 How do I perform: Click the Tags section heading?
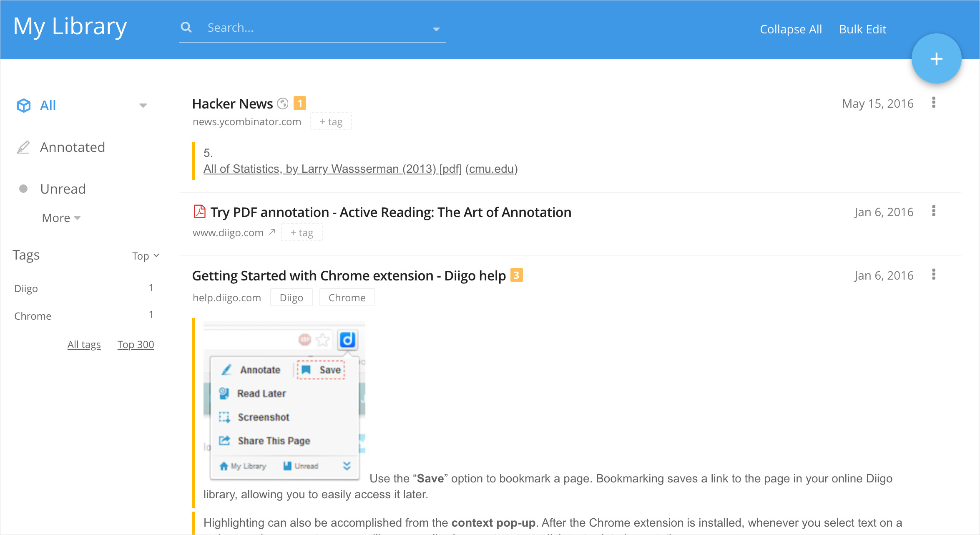tap(26, 255)
